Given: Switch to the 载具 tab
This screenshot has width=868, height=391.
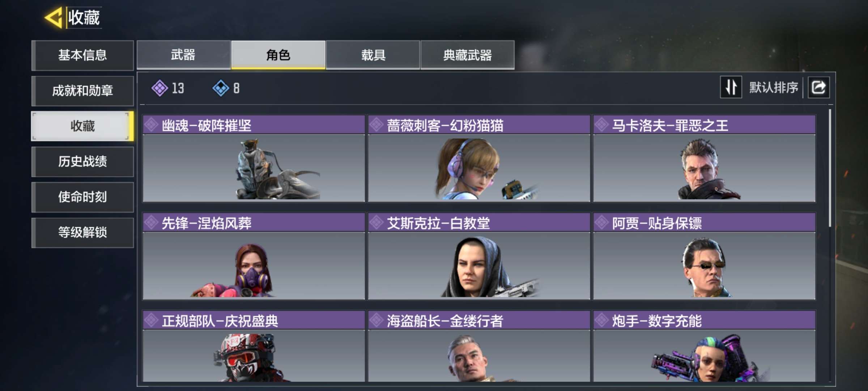Looking at the screenshot, I should point(373,55).
